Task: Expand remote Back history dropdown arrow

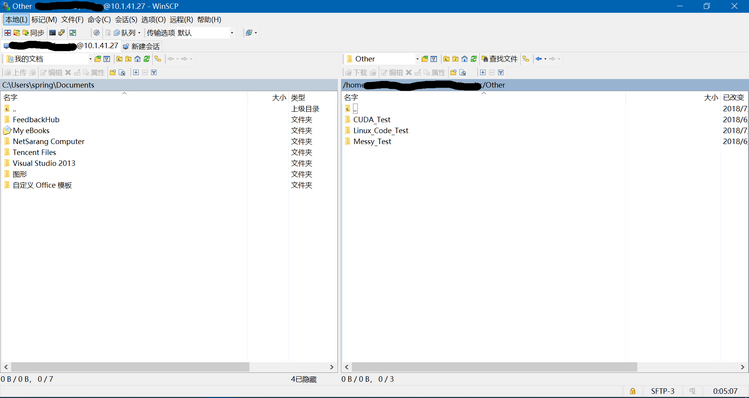Action: [545, 59]
